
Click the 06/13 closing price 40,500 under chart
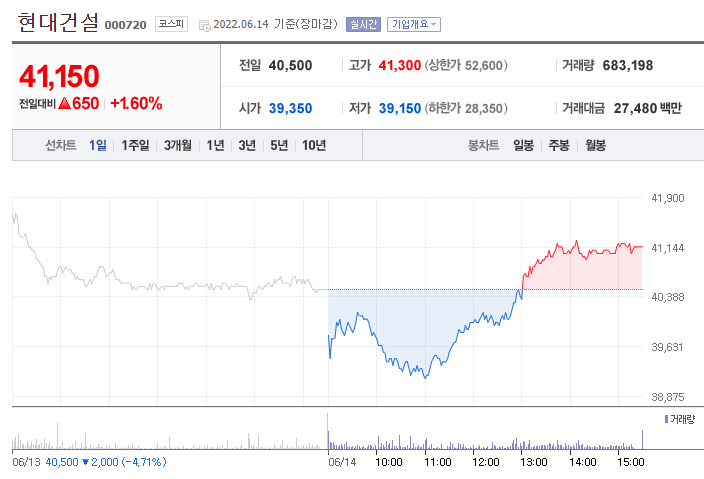(x=62, y=462)
